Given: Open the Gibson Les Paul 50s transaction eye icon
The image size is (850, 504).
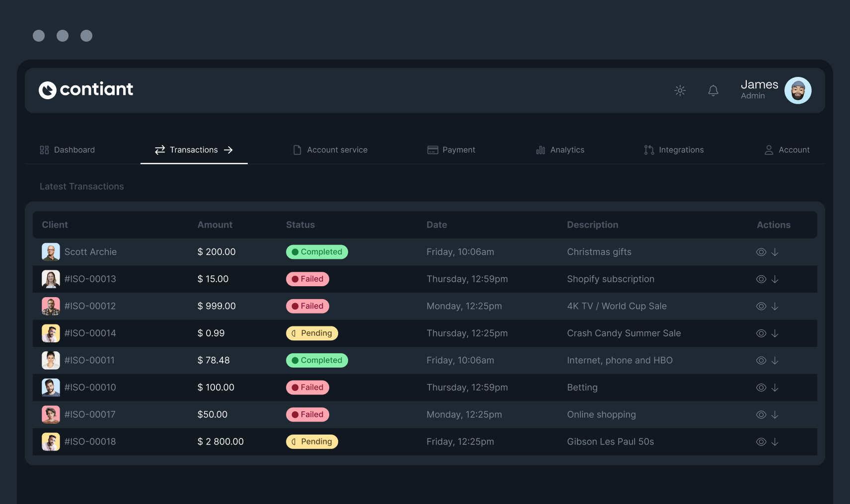Looking at the screenshot, I should coord(761,441).
